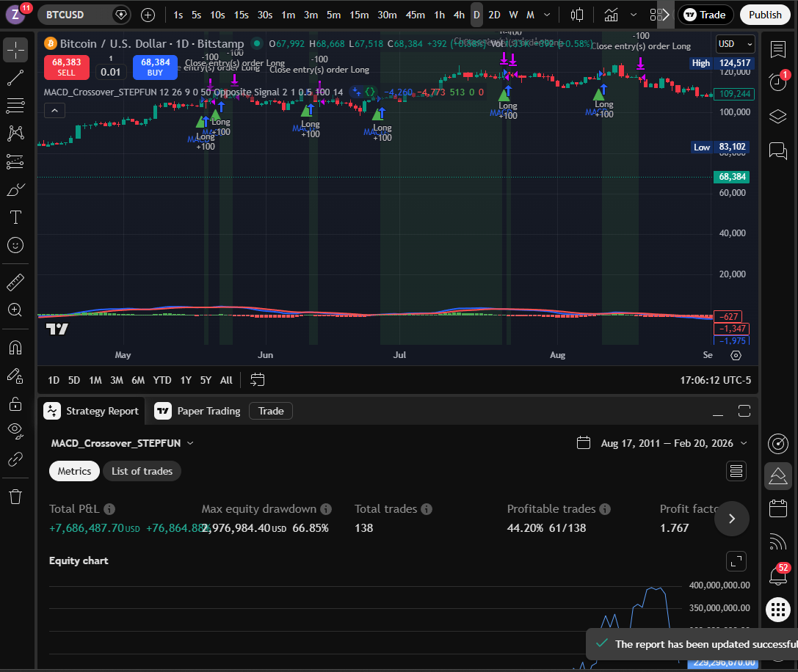798x672 pixels.
Task: Enable magnet snap mode
Action: (x=15, y=347)
